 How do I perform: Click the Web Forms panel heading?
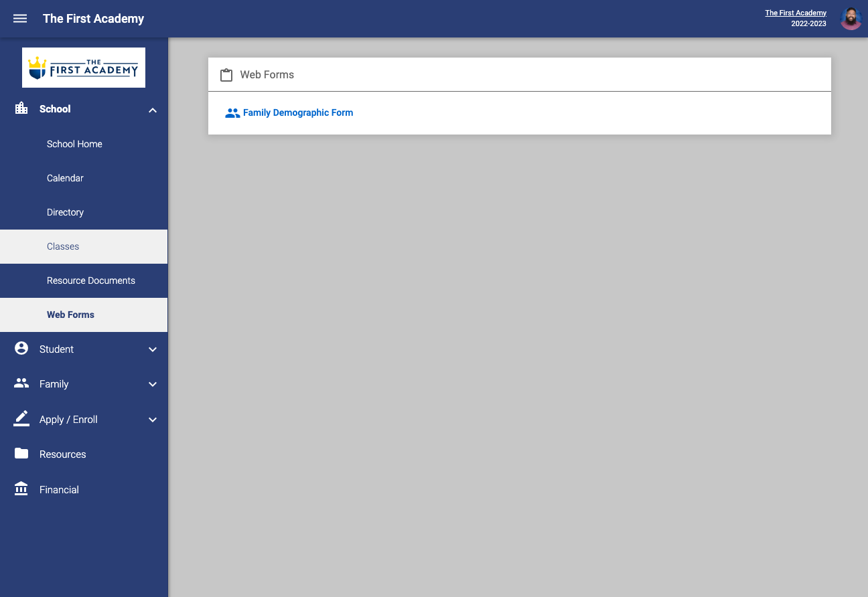(x=267, y=74)
